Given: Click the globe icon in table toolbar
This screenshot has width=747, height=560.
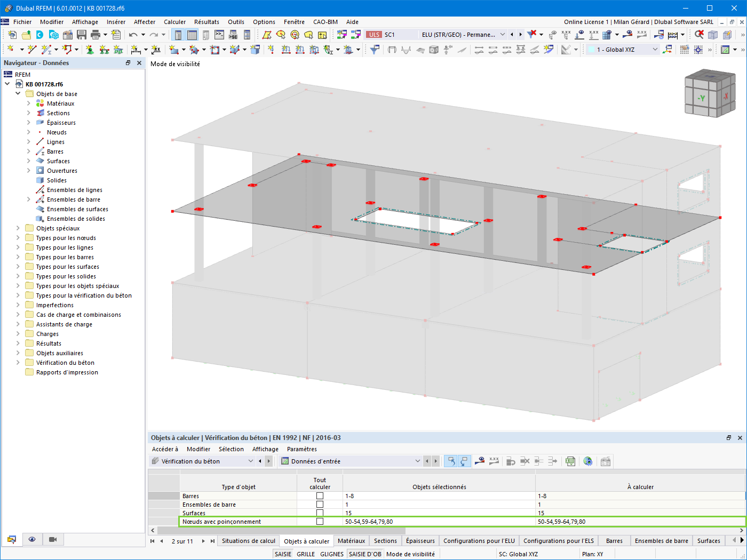Looking at the screenshot, I should [588, 461].
